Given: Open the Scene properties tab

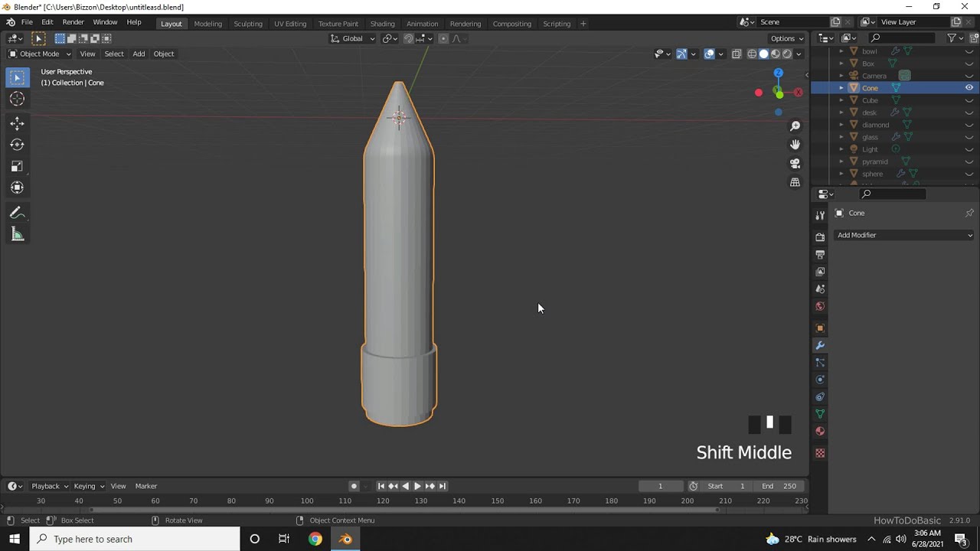Looking at the screenshot, I should [x=820, y=289].
